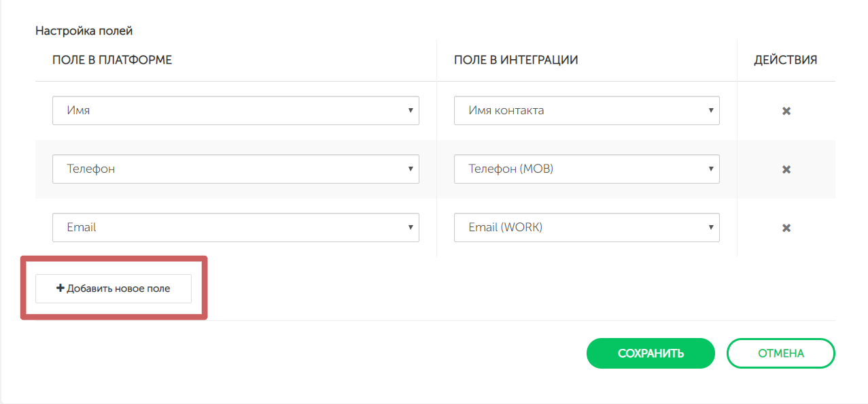Click the Настройка полей section title

click(x=84, y=31)
